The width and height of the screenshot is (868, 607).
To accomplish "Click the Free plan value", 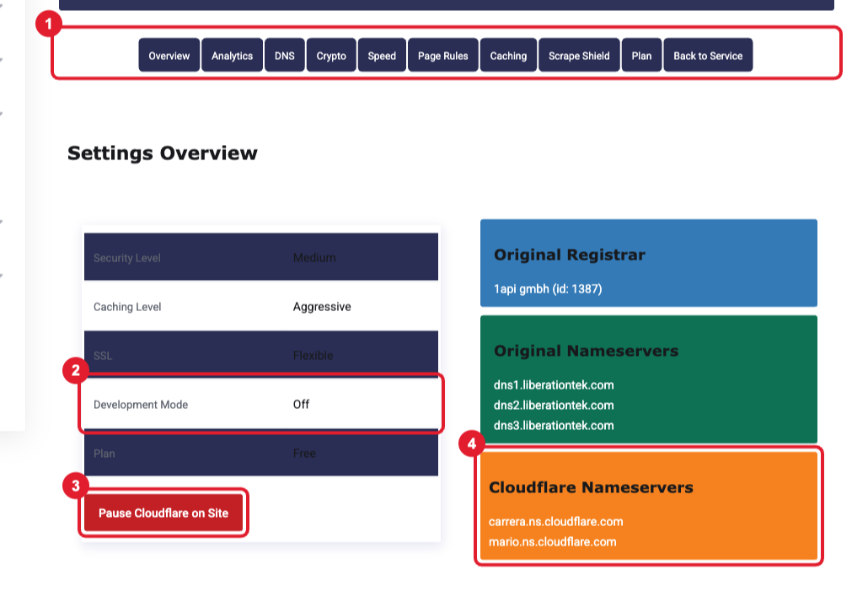I will (304, 454).
